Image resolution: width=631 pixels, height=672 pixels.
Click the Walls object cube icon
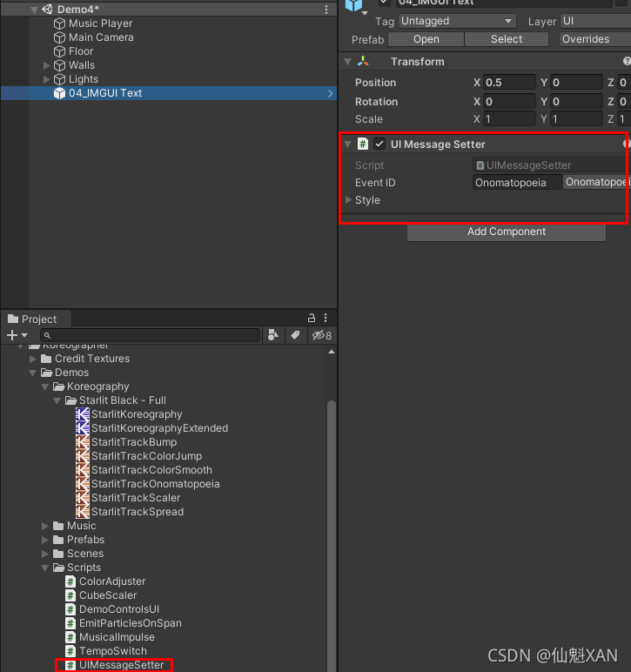pyautogui.click(x=59, y=65)
